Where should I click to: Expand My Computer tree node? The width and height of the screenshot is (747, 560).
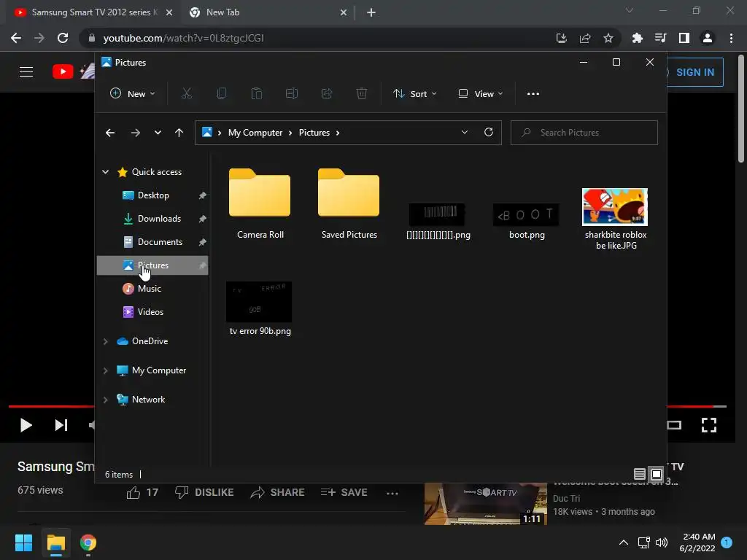[105, 370]
